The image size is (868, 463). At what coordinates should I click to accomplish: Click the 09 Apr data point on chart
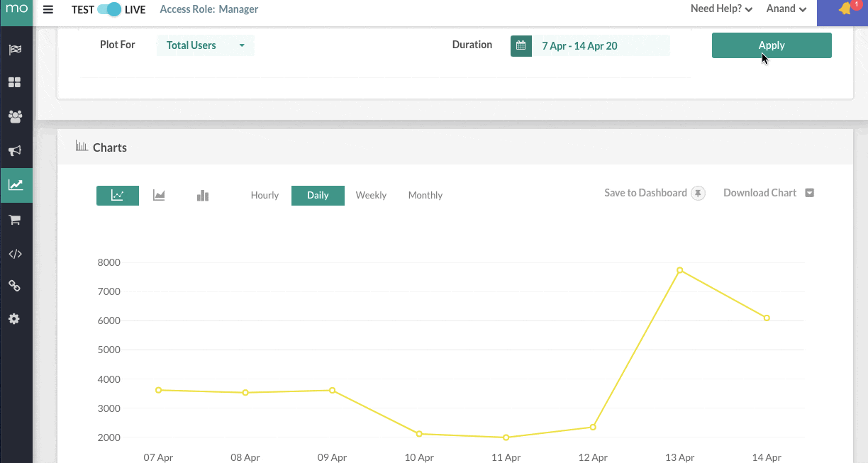pos(332,391)
